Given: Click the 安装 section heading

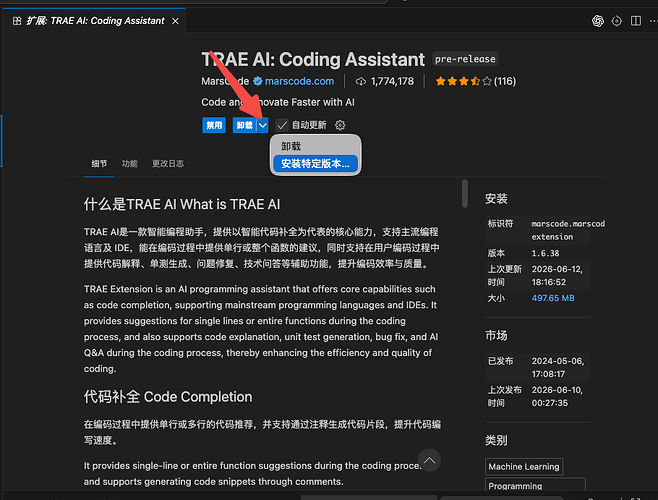Looking at the screenshot, I should tap(496, 199).
